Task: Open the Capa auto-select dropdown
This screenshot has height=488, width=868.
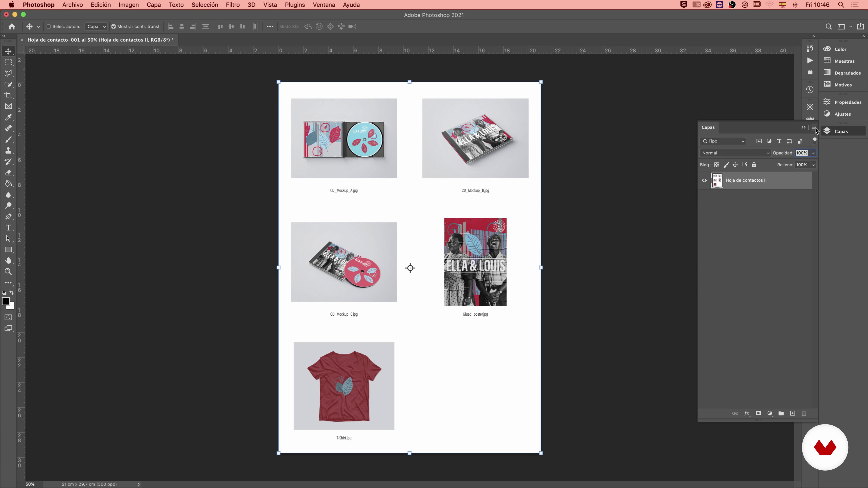Action: (96, 27)
